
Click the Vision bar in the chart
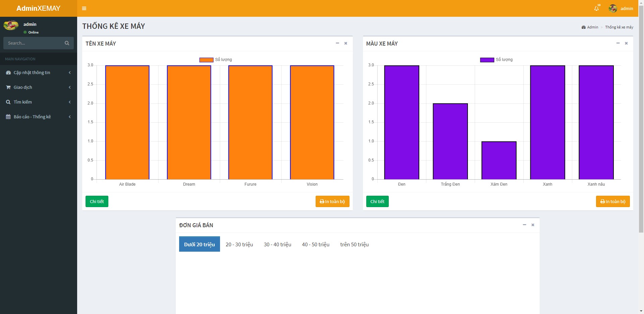[312, 122]
